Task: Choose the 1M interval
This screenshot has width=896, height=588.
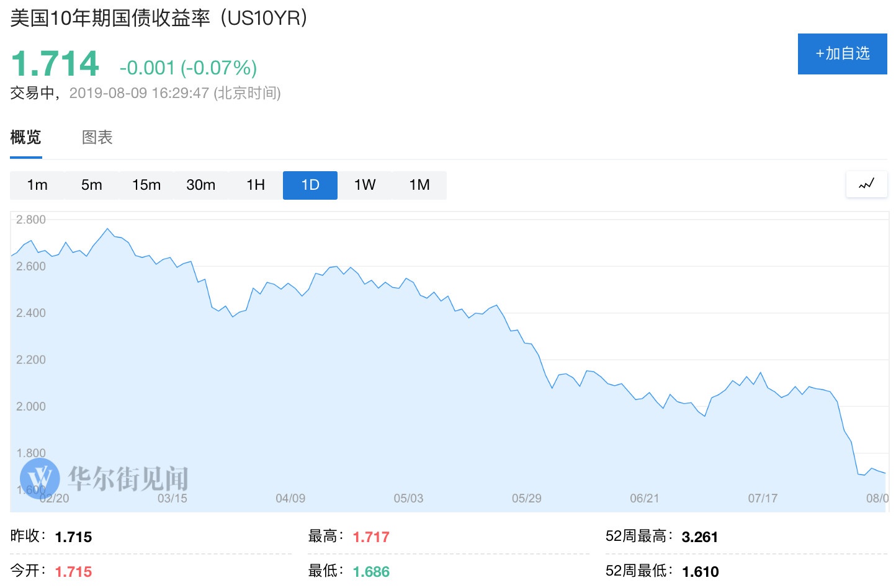Action: (x=419, y=185)
